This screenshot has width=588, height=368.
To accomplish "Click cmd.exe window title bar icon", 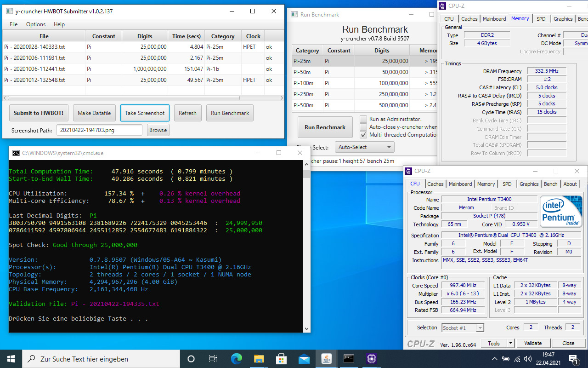I will [16, 153].
